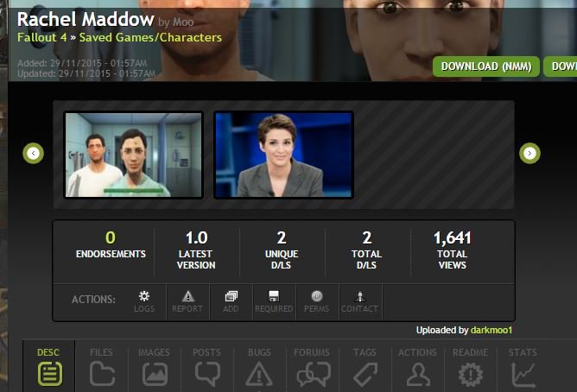Image resolution: width=577 pixels, height=392 pixels.
Task: Open the TAGS tab
Action: tap(365, 367)
